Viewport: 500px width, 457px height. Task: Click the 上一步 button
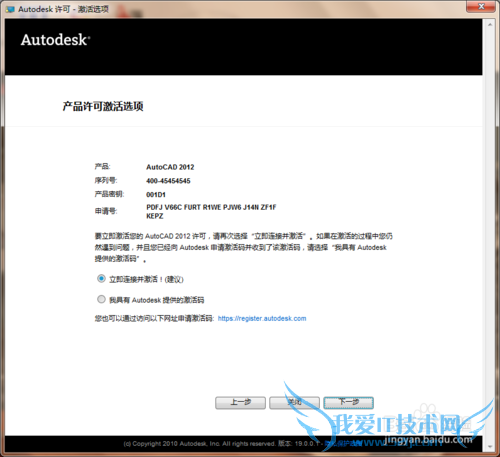[240, 403]
